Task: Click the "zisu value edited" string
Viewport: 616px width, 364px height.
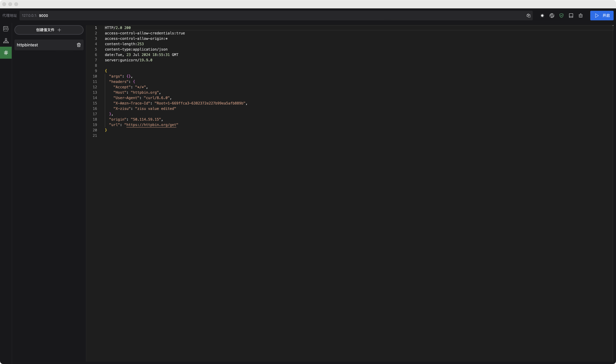Action: click(x=155, y=109)
